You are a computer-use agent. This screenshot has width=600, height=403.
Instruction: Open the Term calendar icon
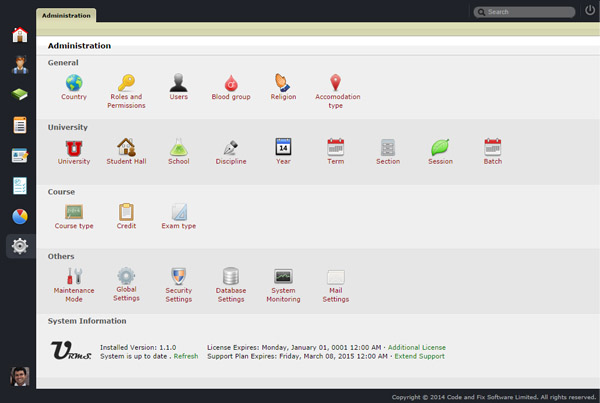pos(336,147)
